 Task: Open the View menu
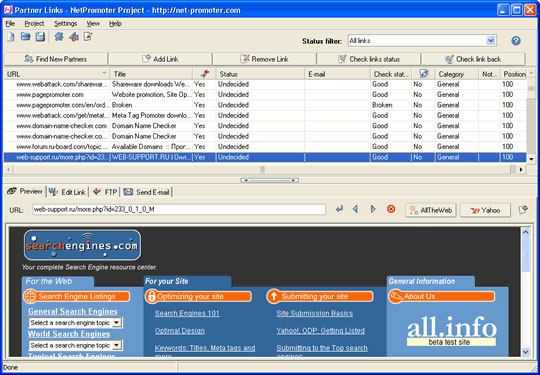93,23
